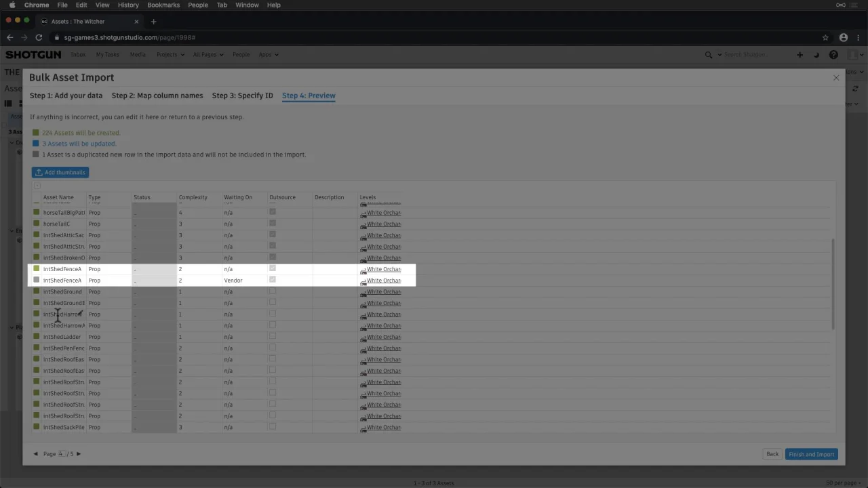
Task: Open the Window menu in menu bar
Action: pyautogui.click(x=247, y=5)
